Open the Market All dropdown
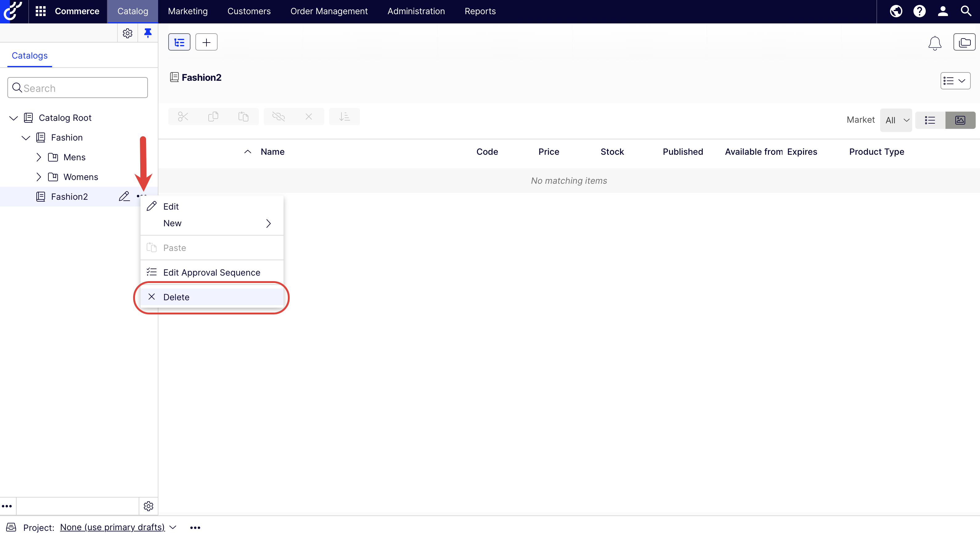The width and height of the screenshot is (980, 537). [x=896, y=120]
